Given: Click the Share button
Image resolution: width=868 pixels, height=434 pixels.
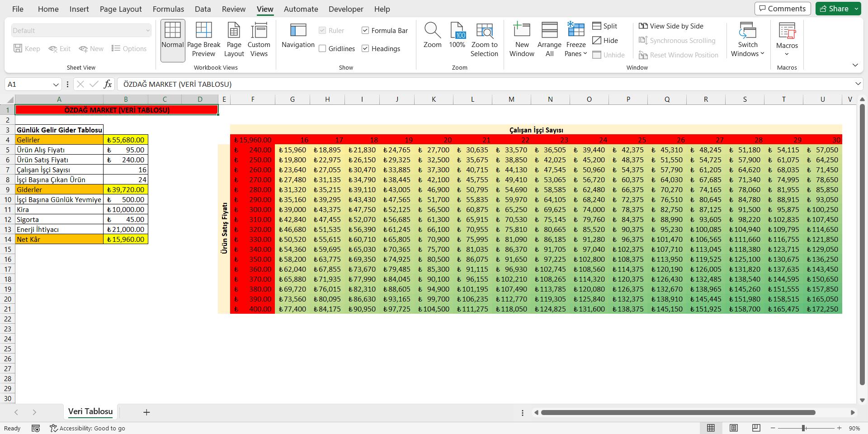Looking at the screenshot, I should click(834, 9).
